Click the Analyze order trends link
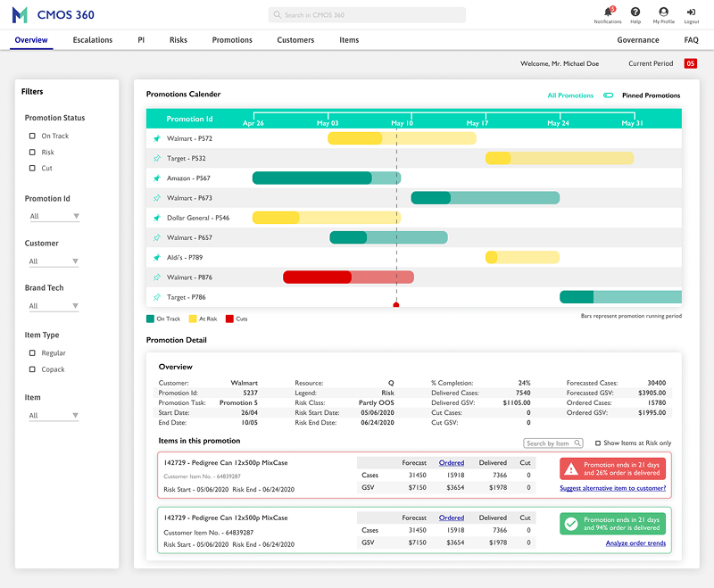 coord(635,543)
